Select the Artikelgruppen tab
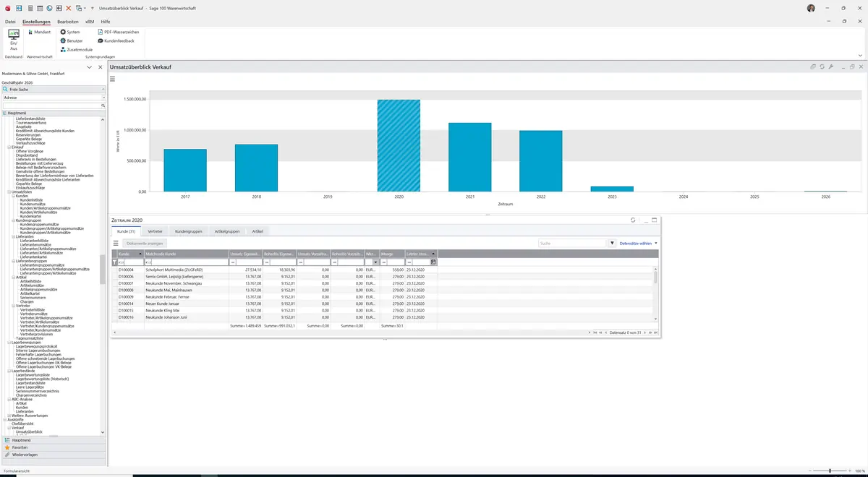 [227, 231]
